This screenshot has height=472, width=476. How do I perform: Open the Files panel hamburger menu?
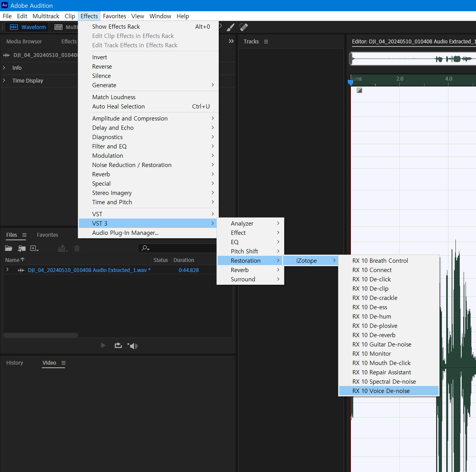(x=24, y=235)
